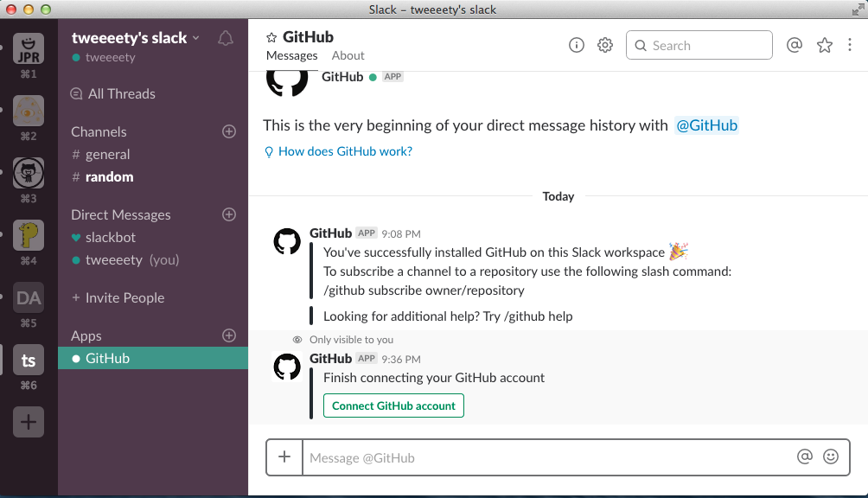The height and width of the screenshot is (498, 868).
Task: Open the emoji picker in message box
Action: (x=831, y=456)
